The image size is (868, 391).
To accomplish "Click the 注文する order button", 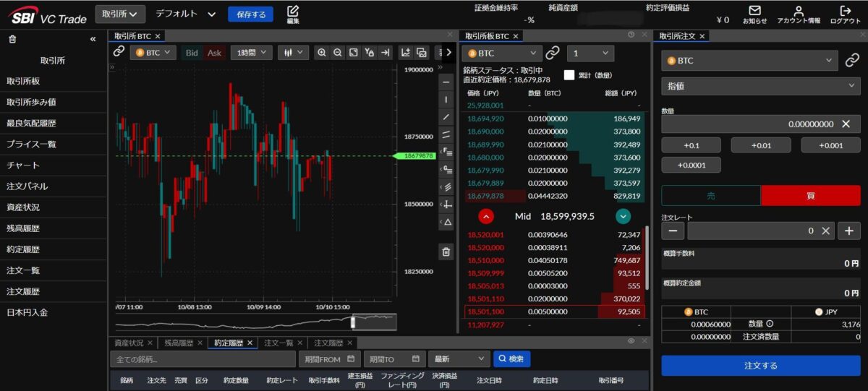I will [760, 366].
